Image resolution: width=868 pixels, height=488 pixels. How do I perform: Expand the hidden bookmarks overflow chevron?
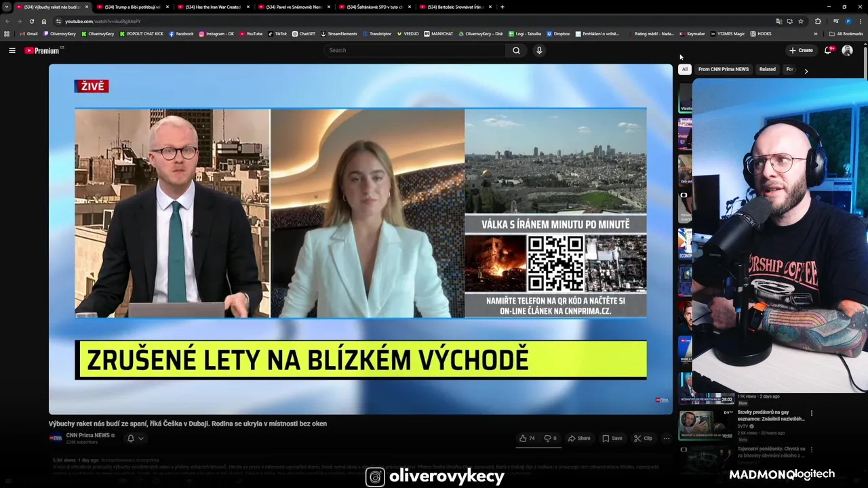click(816, 33)
